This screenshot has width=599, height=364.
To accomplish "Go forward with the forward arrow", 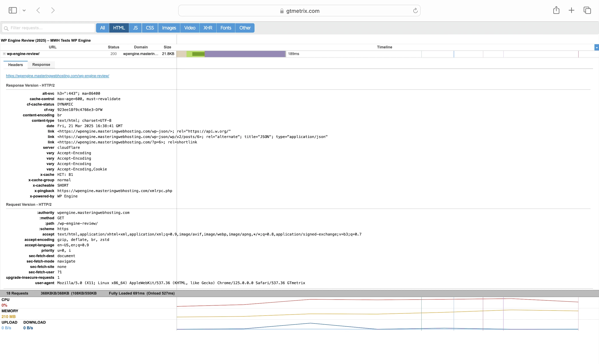I will (x=53, y=10).
